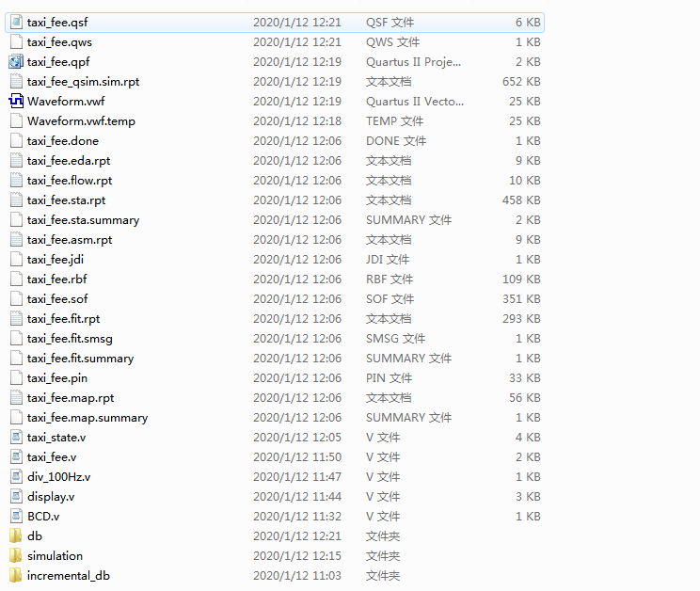Image resolution: width=700 pixels, height=591 pixels.
Task: Select the Waveform.vwf waveform icon
Action: [16, 102]
